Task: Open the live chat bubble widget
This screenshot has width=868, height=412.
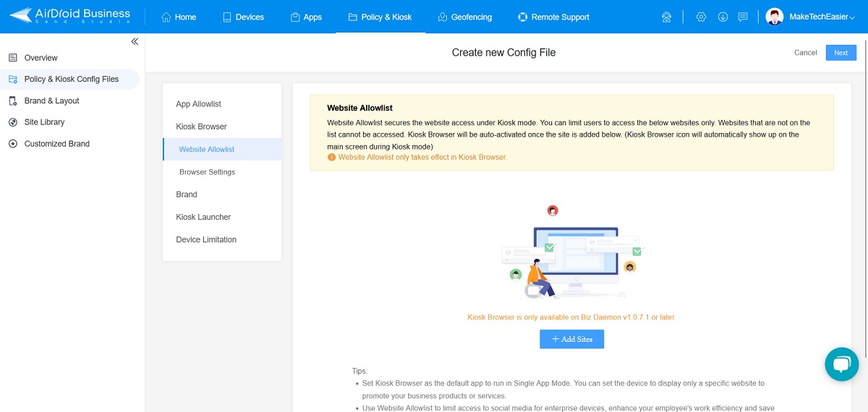Action: click(x=841, y=364)
